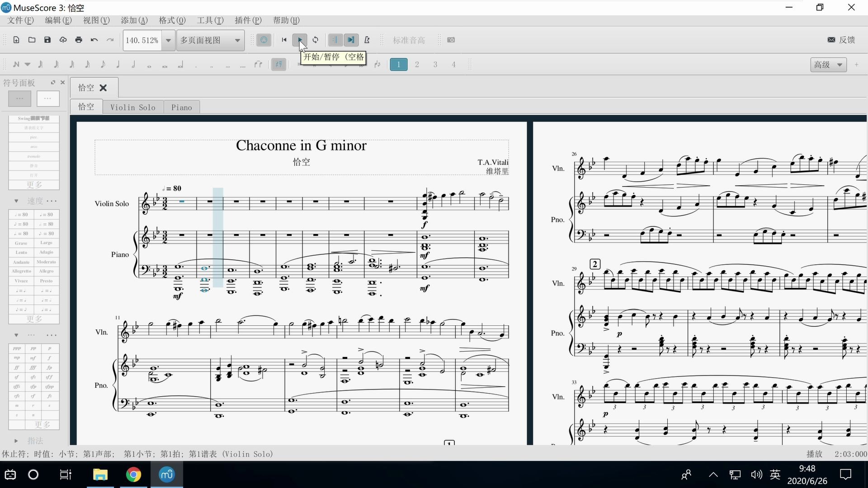Viewport: 868px width, 488px height.
Task: Click the image capture camera icon
Action: click(451, 40)
